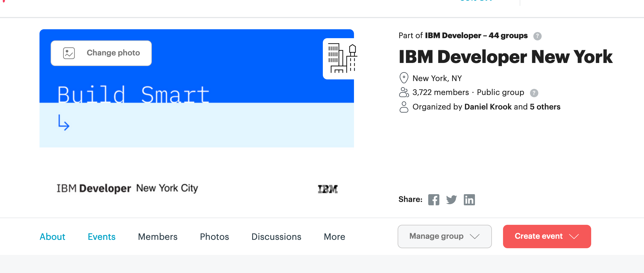
Task: Open organizer Daniel Krook's profile
Action: [488, 107]
